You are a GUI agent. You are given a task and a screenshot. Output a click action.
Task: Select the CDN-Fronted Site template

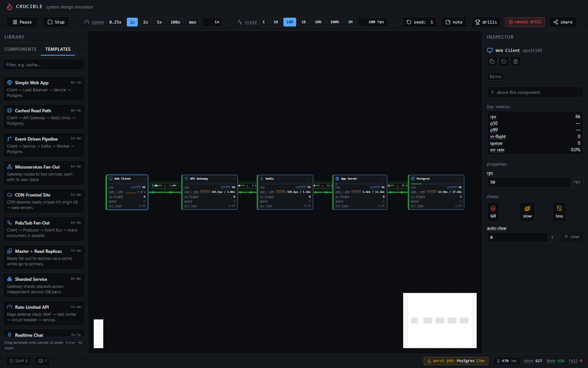coord(44,201)
